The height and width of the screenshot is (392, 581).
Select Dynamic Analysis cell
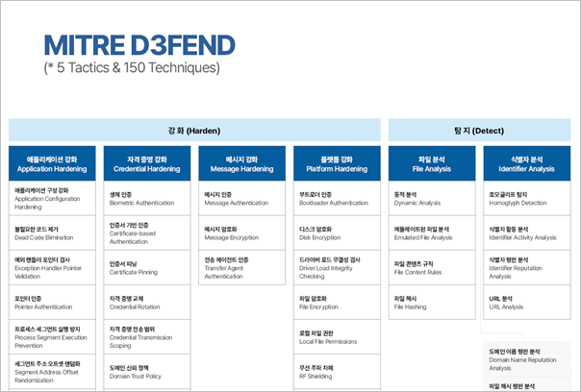tap(432, 199)
